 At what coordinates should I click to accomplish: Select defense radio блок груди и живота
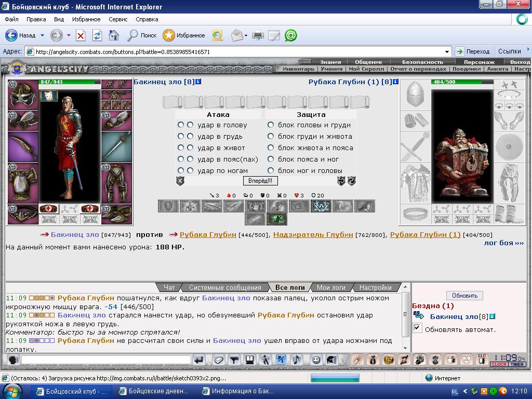[270, 137]
